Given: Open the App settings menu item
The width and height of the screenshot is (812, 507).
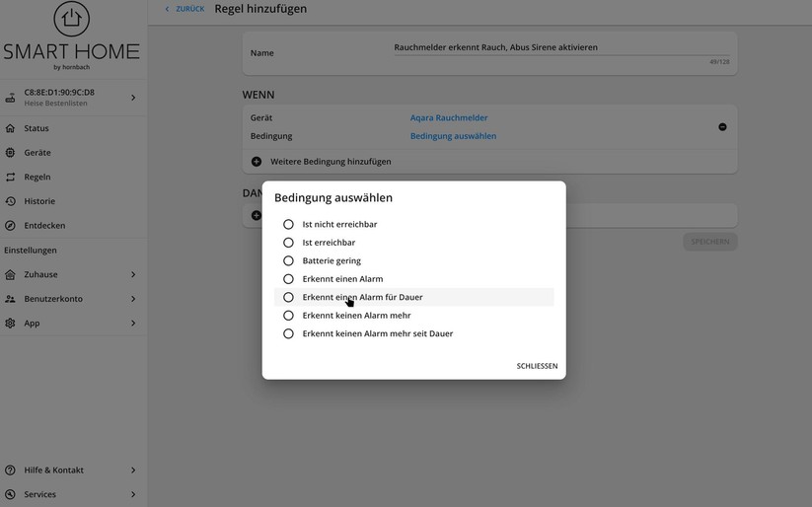Looking at the screenshot, I should coord(33,324).
